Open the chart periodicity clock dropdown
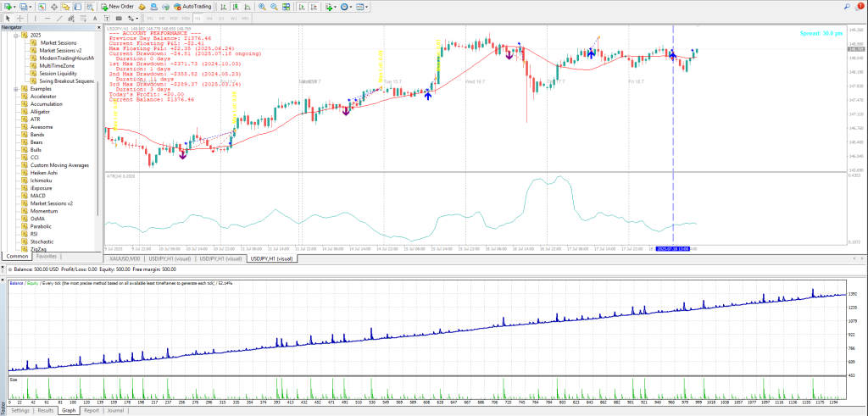The width and height of the screenshot is (868, 416). (x=343, y=6)
